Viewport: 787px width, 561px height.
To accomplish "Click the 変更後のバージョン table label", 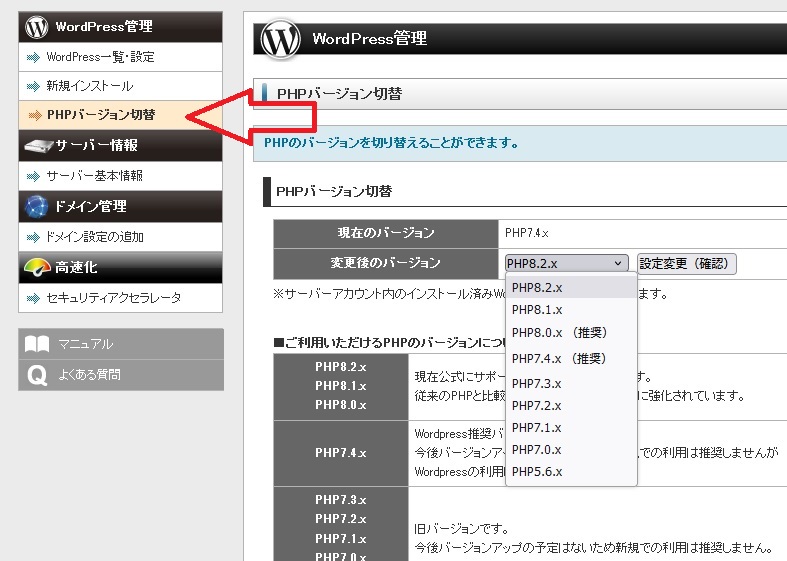I will 385,263.
